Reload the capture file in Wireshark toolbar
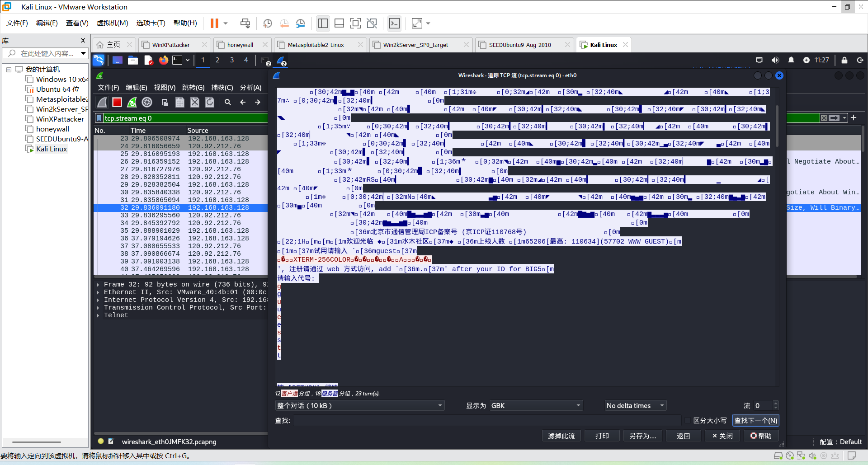The height and width of the screenshot is (465, 868). [x=210, y=102]
